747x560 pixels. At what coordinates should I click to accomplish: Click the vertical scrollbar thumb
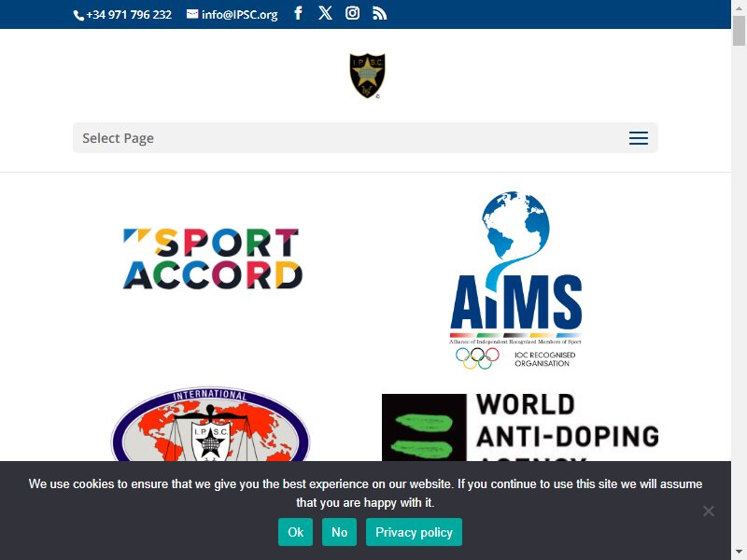(x=739, y=31)
